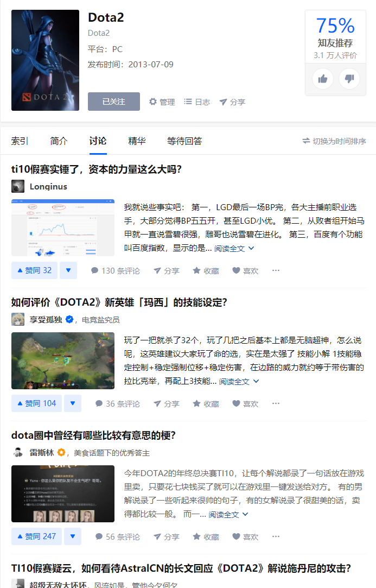376x588 pixels.
Task: Open more options on the 享受孤独 answer
Action: pyautogui.click(x=276, y=403)
